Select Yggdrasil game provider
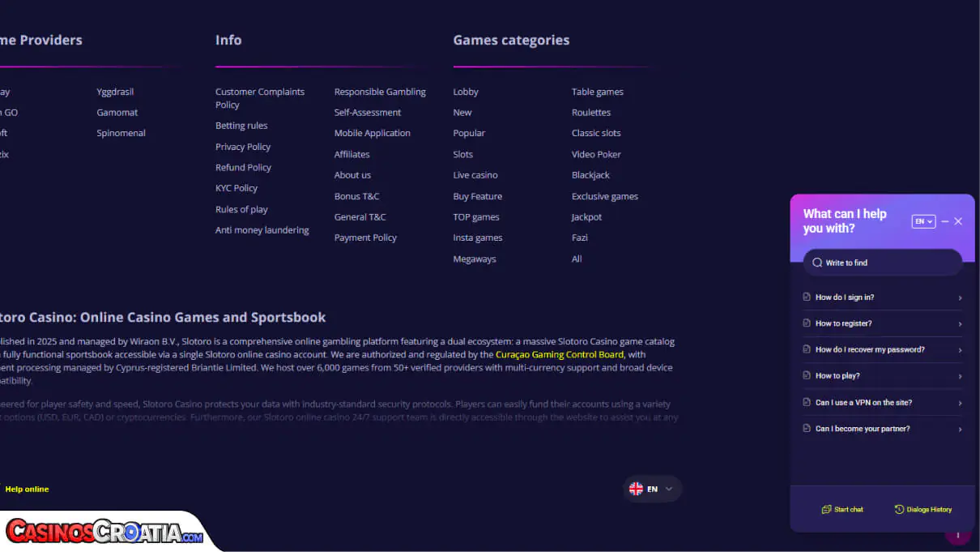The width and height of the screenshot is (980, 552). point(115,92)
